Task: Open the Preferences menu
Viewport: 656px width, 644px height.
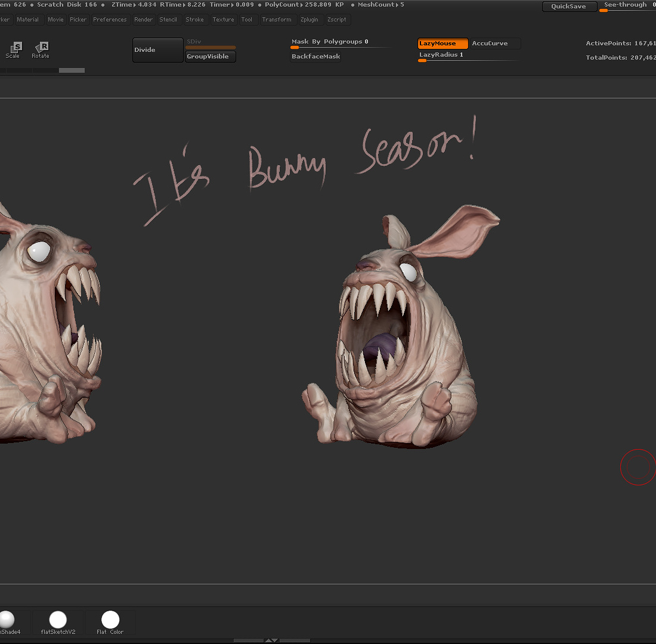Action: [x=110, y=20]
